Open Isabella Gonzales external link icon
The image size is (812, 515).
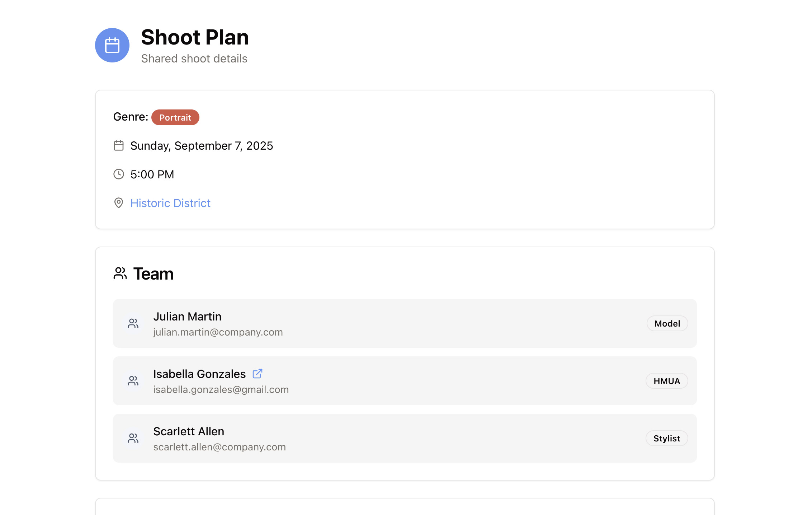pyautogui.click(x=258, y=374)
